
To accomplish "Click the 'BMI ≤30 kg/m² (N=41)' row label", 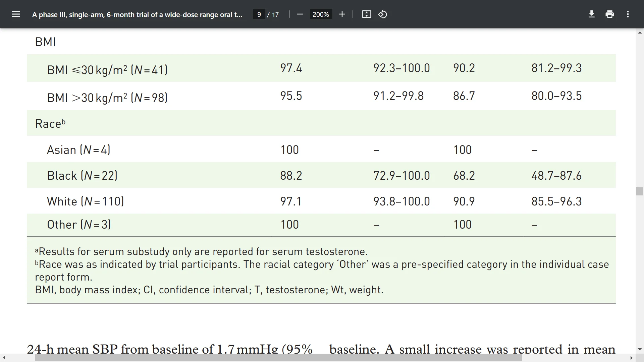I will click(107, 70).
